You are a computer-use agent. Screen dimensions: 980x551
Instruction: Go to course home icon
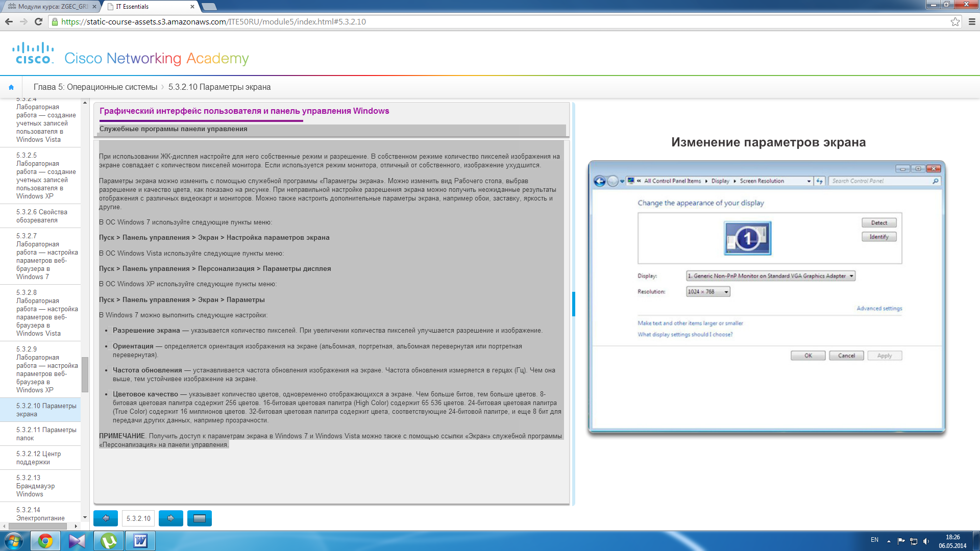coord(11,87)
